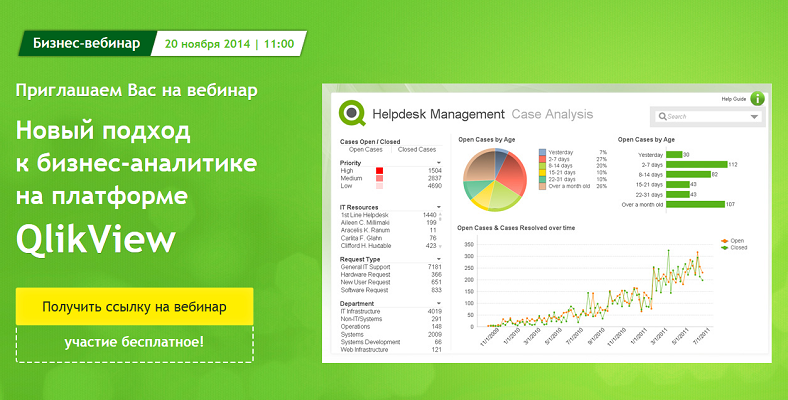
Task: Click the 8-14 days legend swatch
Action: point(542,166)
